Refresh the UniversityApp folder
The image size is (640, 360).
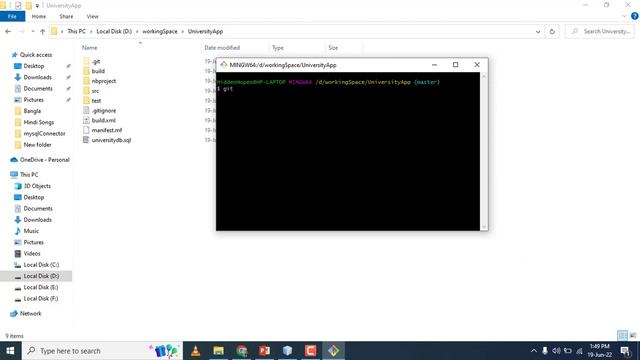coord(552,31)
